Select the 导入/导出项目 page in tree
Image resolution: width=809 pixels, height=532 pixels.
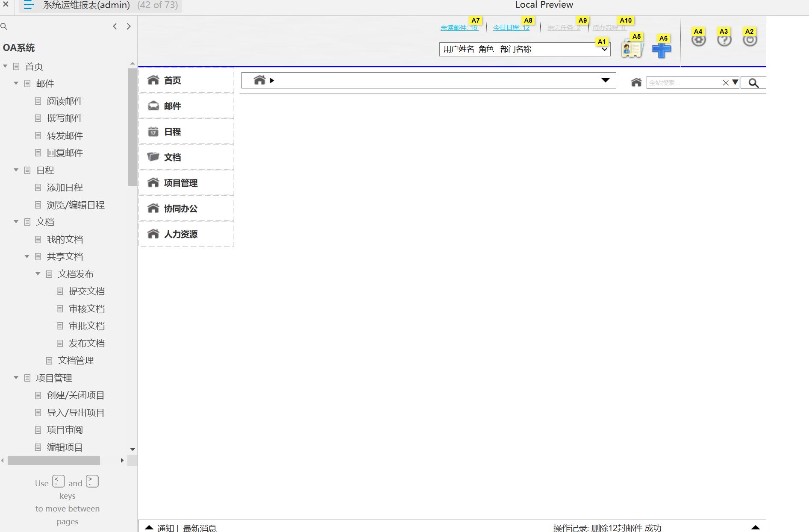pos(75,412)
